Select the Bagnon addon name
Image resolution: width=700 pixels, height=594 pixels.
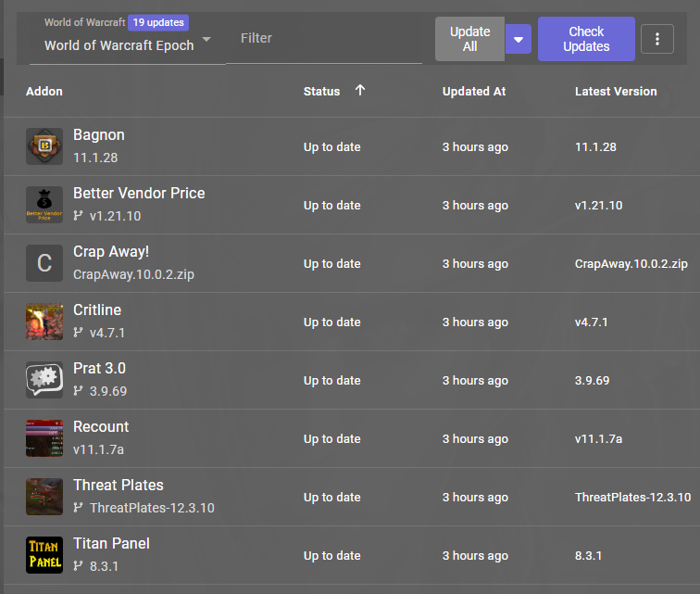pyautogui.click(x=99, y=135)
